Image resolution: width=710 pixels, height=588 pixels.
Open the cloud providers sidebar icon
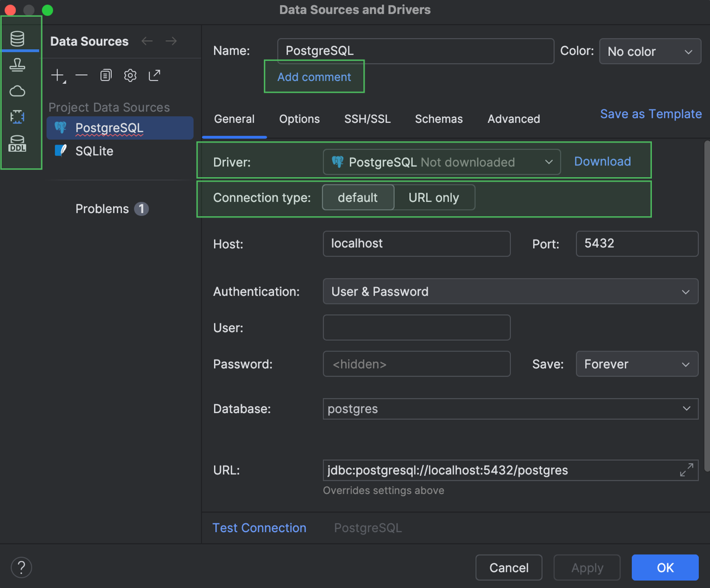tap(17, 91)
